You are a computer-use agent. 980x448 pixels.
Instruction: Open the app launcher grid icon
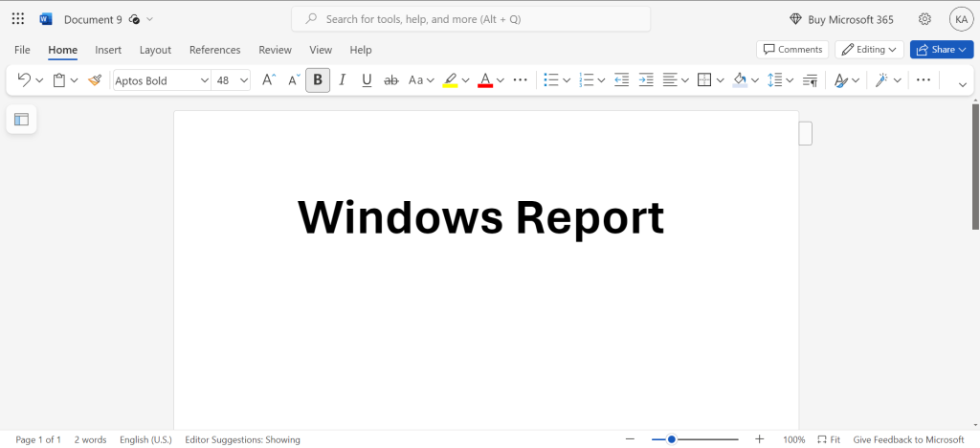pos(18,19)
